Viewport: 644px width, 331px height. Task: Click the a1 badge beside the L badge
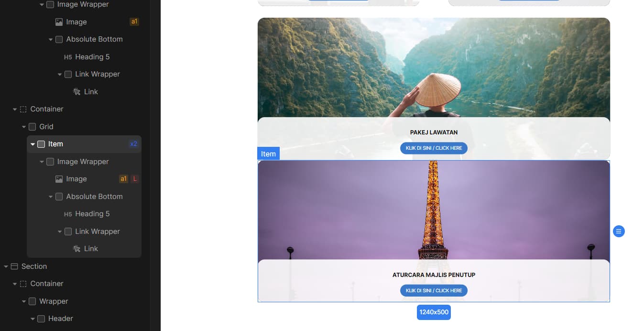[x=123, y=179]
